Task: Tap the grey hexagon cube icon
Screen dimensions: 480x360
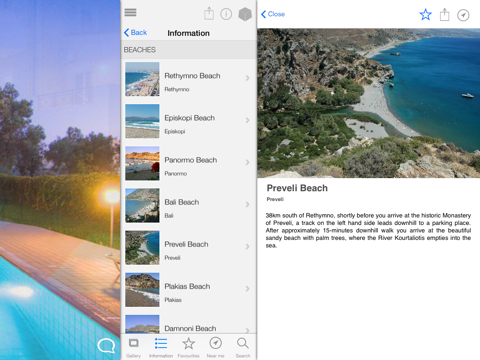Action: pos(245,14)
